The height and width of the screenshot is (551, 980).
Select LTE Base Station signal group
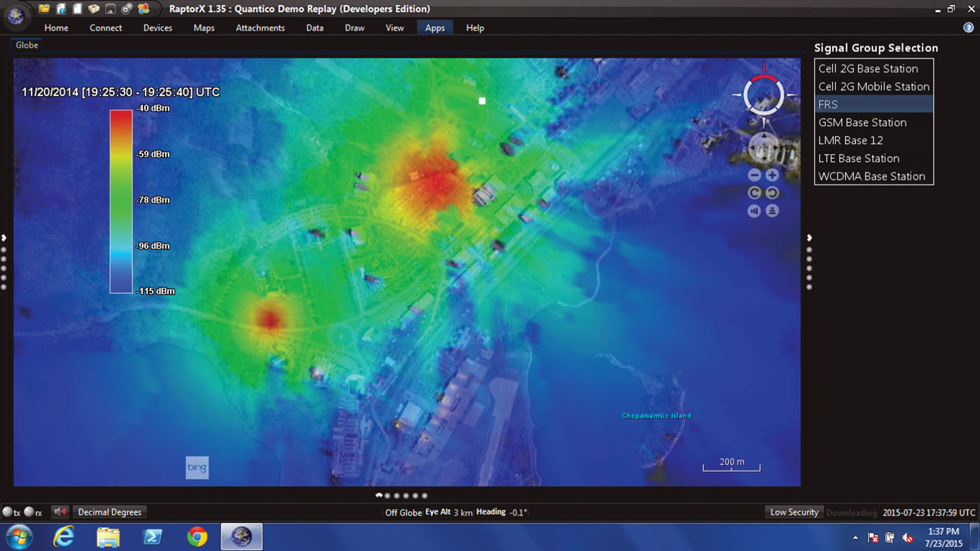tap(859, 158)
